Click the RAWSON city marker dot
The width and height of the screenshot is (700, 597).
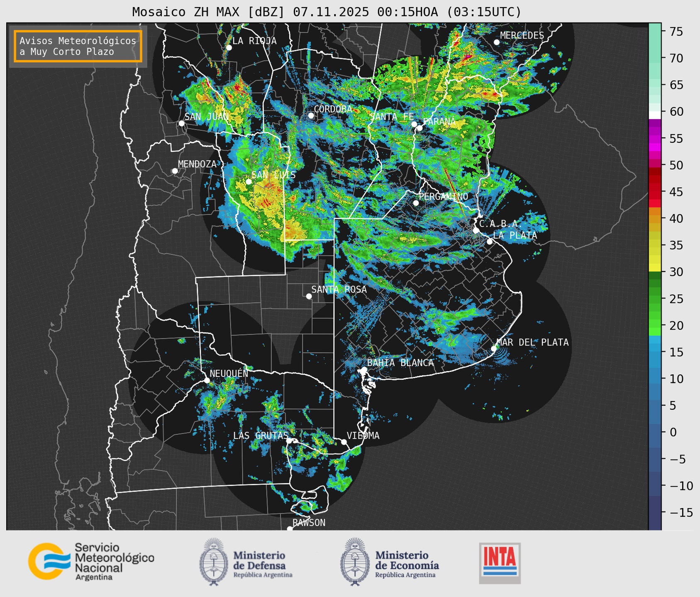290,529
